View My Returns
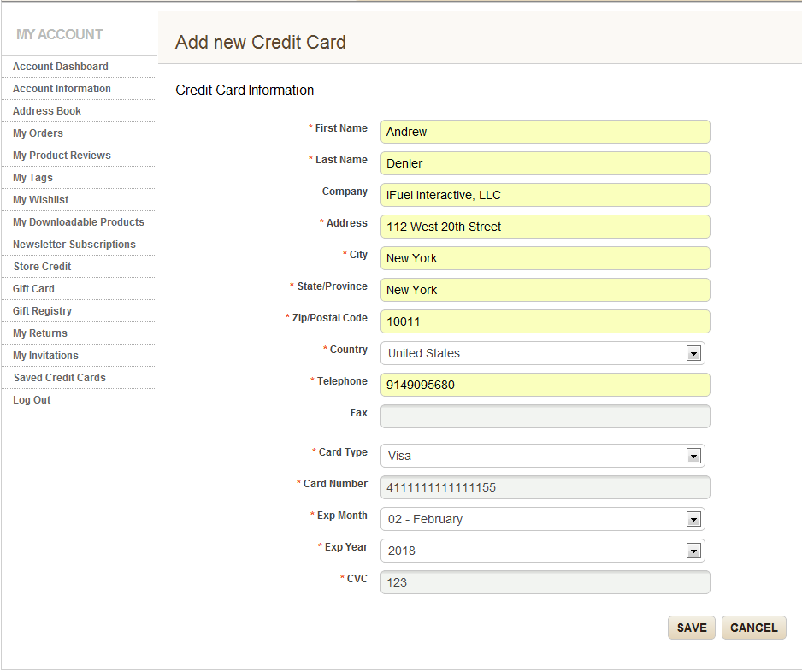This screenshot has width=802, height=672. tap(40, 333)
